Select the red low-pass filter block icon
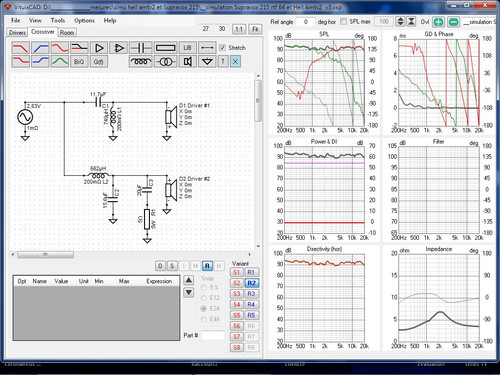The width and height of the screenshot is (500, 375). [x=20, y=48]
